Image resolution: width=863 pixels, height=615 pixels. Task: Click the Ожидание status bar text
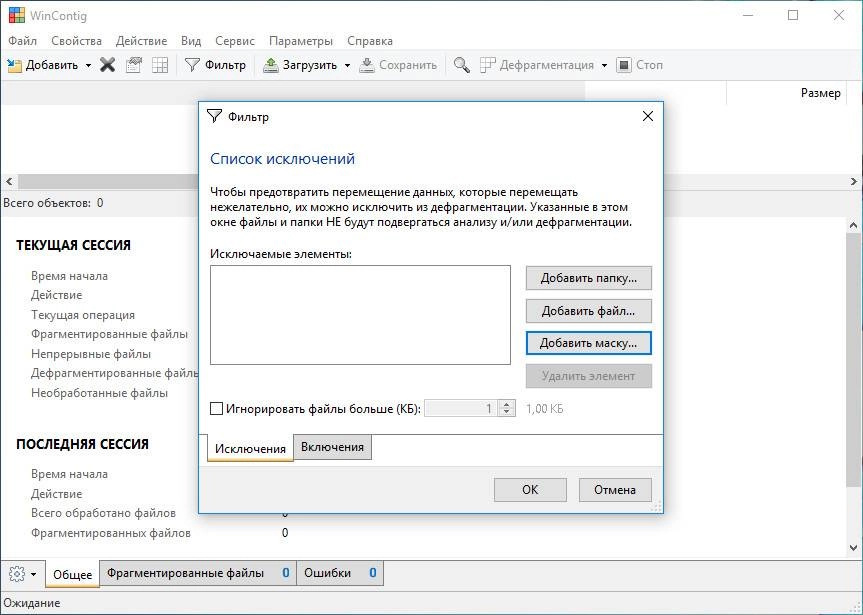pos(32,603)
